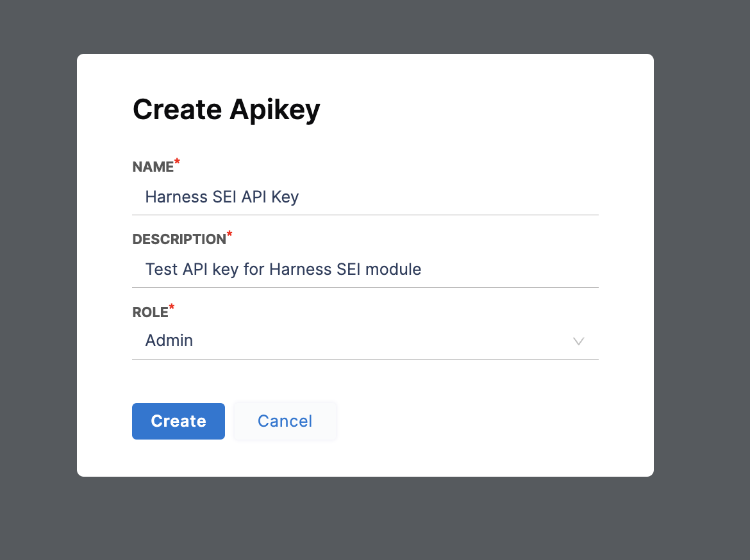Click the red asterisk beside DESCRIPTION
This screenshot has width=750, height=560.
point(229,235)
